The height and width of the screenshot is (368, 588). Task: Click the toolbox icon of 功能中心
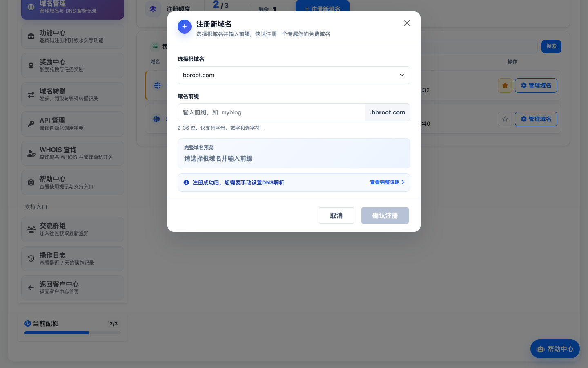click(31, 36)
